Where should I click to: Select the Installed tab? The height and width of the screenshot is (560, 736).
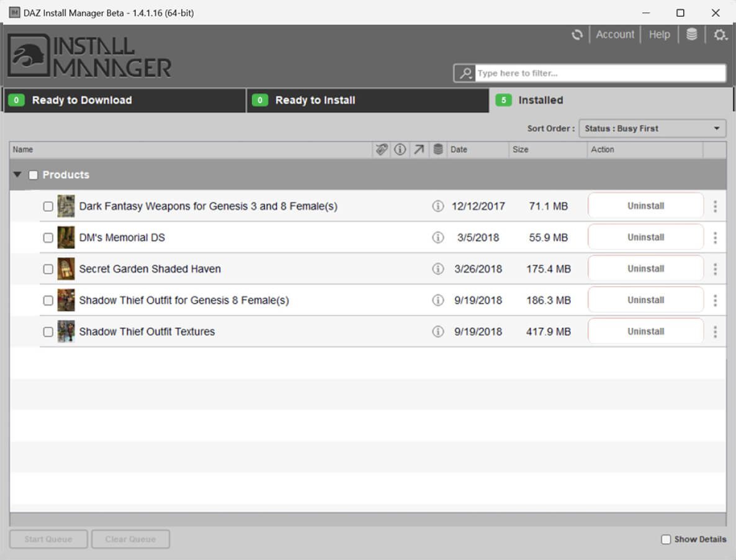[610, 100]
